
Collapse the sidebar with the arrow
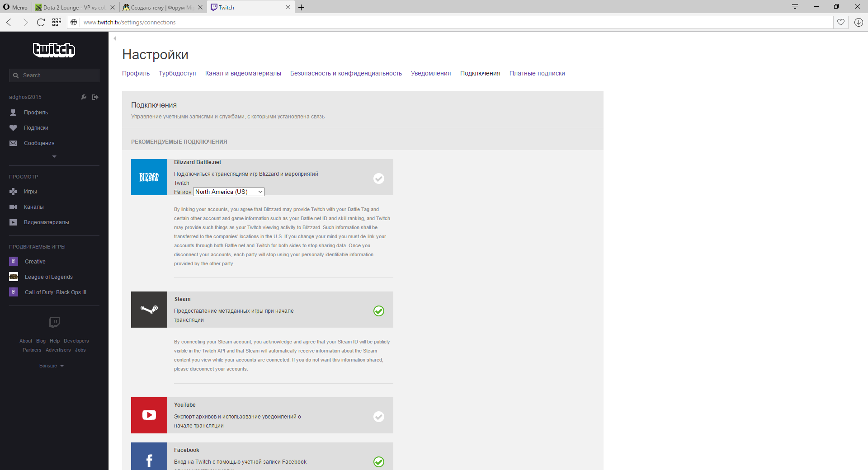coord(115,38)
